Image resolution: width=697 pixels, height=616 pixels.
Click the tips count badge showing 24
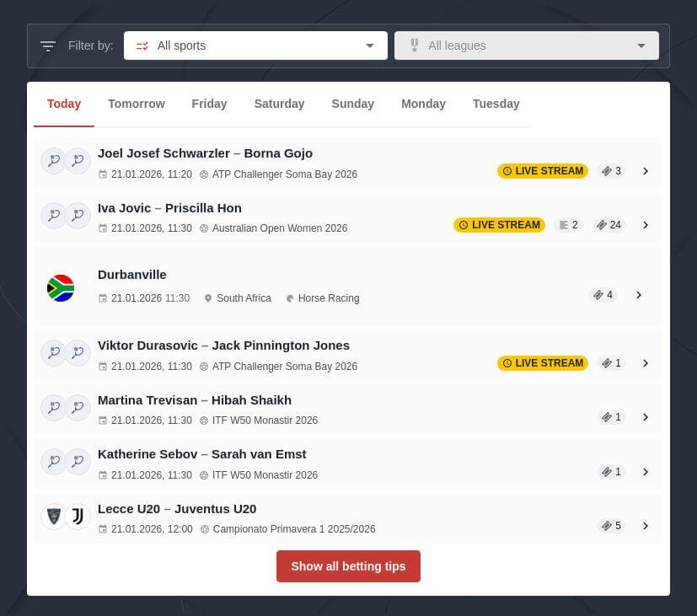coord(608,225)
